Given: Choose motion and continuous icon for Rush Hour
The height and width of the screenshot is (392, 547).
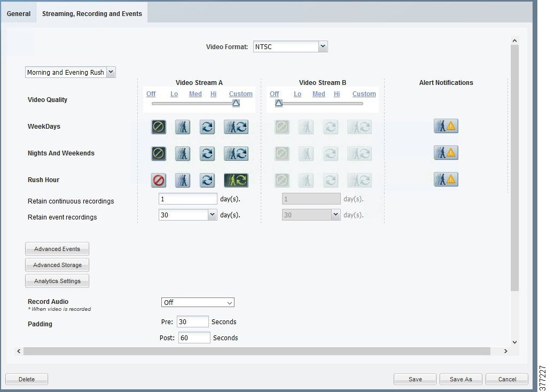Looking at the screenshot, I should click(236, 180).
